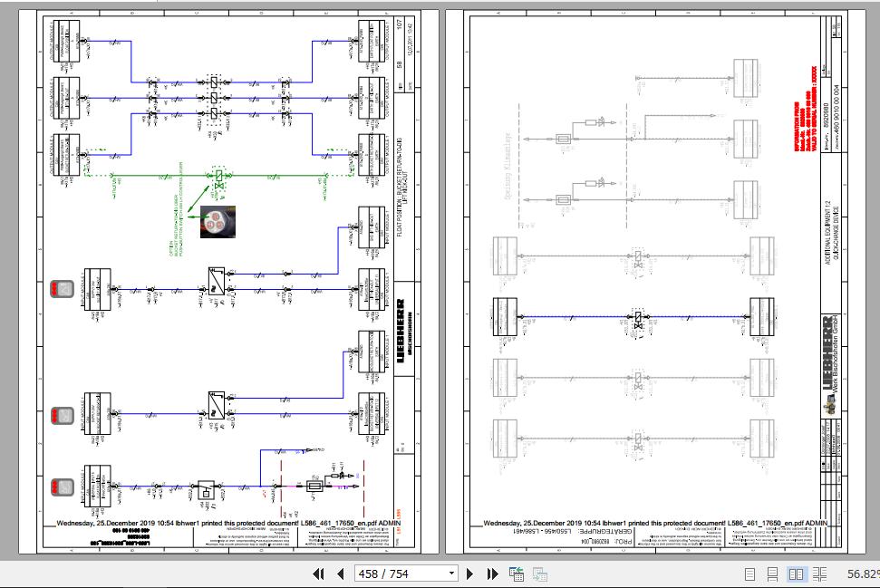The height and width of the screenshot is (588, 880).
Task: Switch to two pages continuous layout
Action: [819, 574]
